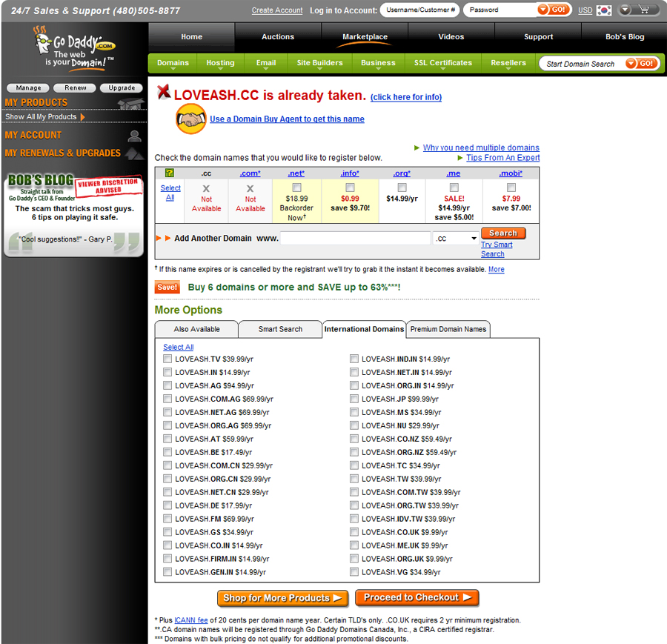Viewport: 667px width, 644px height.
Task: Go to the Home menu
Action: point(191,37)
